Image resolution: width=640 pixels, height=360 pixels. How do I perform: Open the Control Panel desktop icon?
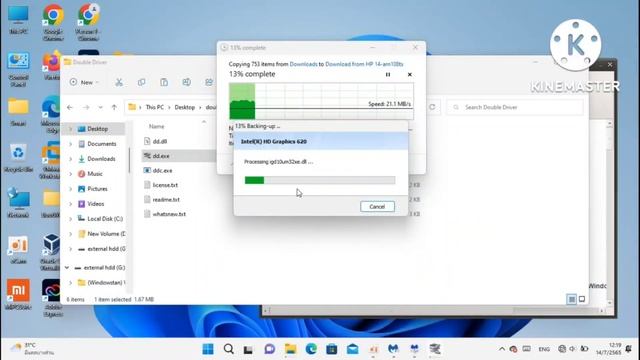click(18, 69)
